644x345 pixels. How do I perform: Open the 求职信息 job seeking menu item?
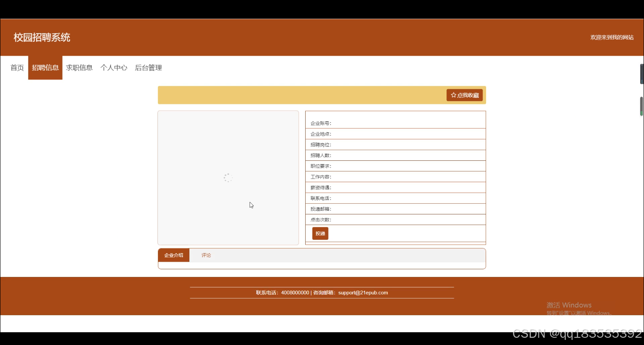coord(79,67)
